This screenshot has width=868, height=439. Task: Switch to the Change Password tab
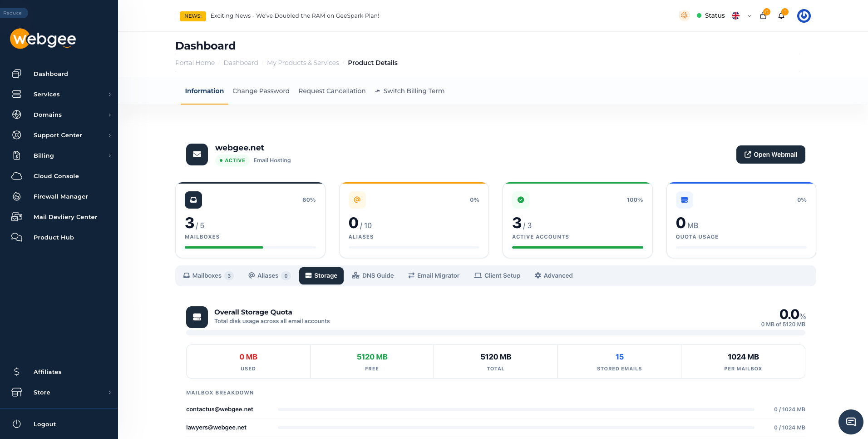point(261,91)
